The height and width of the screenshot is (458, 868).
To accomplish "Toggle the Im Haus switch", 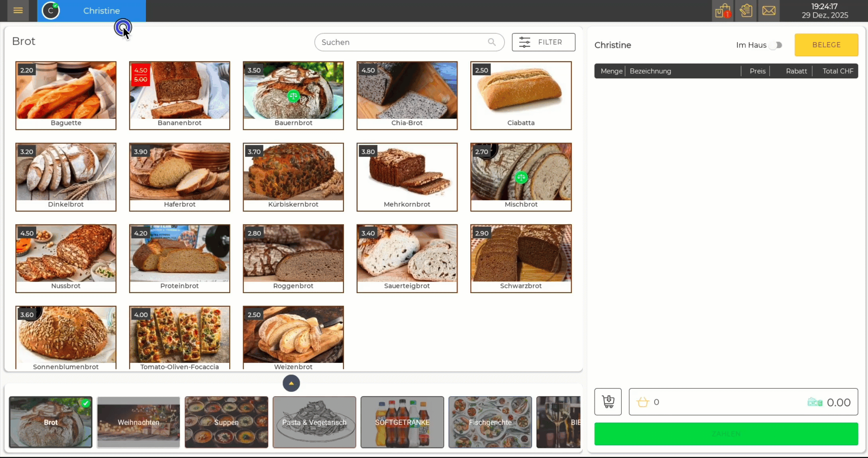I will point(776,45).
